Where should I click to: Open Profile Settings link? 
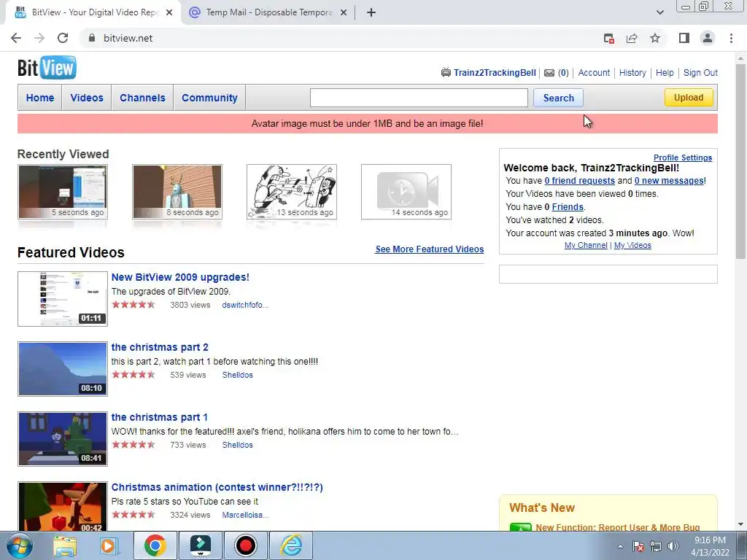pyautogui.click(x=683, y=157)
